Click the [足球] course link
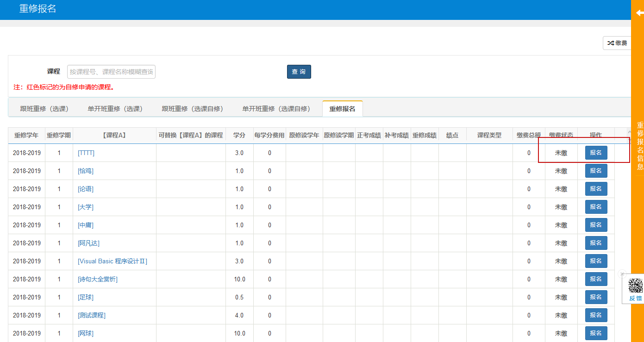 [86, 297]
